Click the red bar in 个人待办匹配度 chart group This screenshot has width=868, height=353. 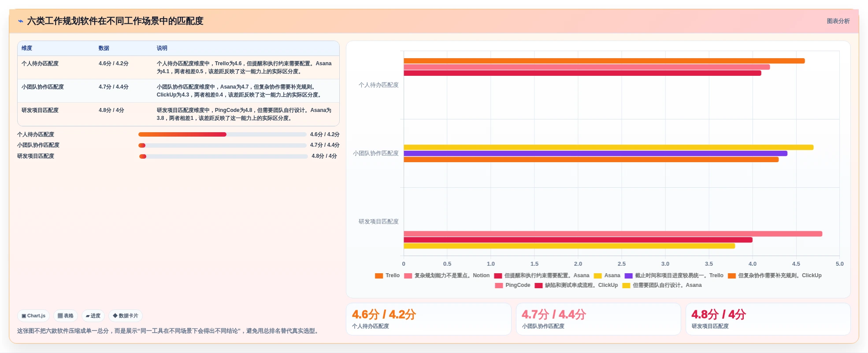tap(582, 73)
